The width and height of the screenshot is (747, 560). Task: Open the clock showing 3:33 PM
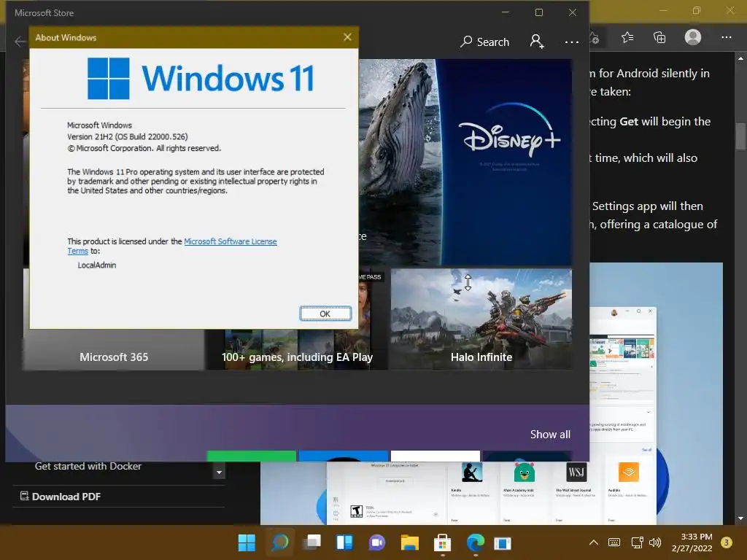point(692,542)
